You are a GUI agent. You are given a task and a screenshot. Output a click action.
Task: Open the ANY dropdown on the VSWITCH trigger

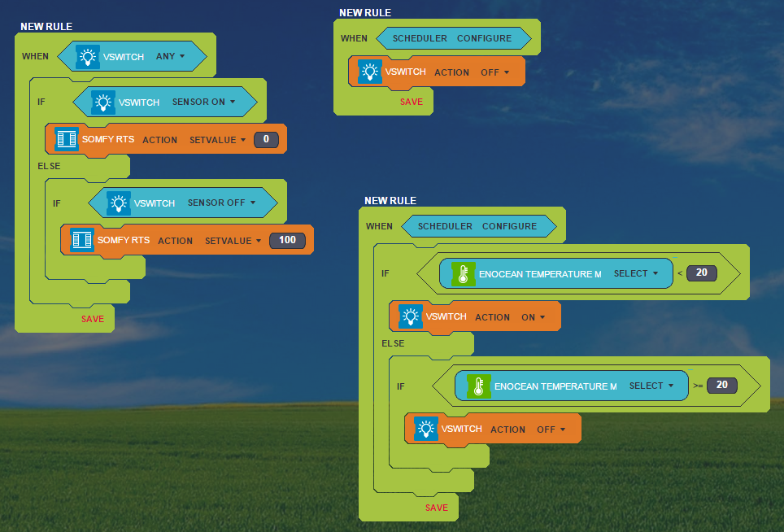click(171, 57)
